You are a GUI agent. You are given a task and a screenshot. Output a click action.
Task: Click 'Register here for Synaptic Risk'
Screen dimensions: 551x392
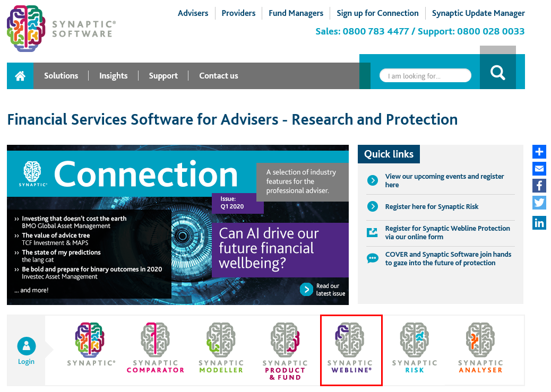point(432,206)
